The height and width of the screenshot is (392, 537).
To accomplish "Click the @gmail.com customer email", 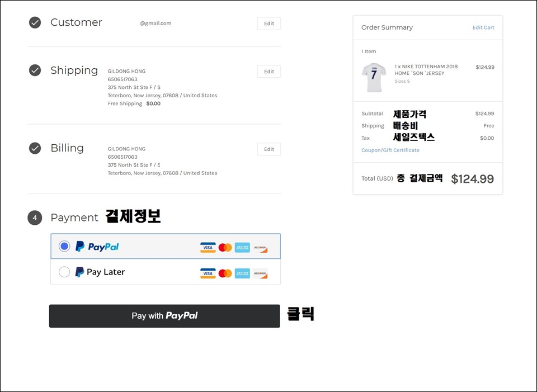I will (x=156, y=23).
